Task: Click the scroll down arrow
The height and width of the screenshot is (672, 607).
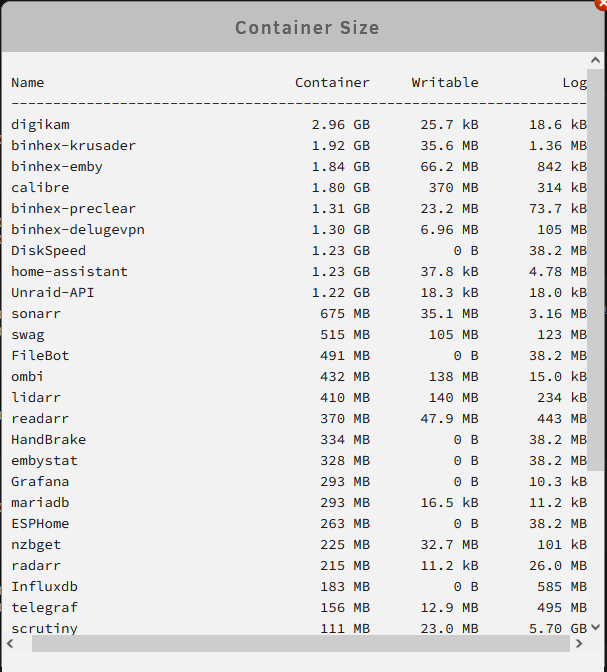Action: 595,627
